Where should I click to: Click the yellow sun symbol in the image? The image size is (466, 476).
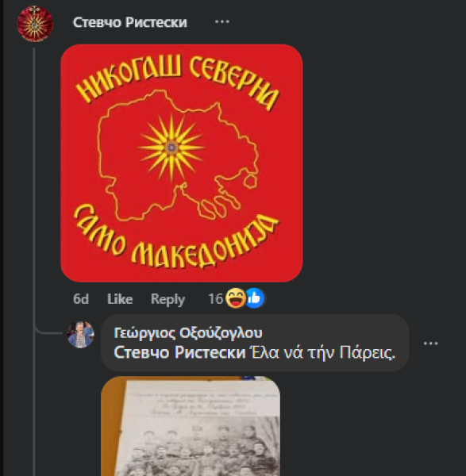point(171,148)
